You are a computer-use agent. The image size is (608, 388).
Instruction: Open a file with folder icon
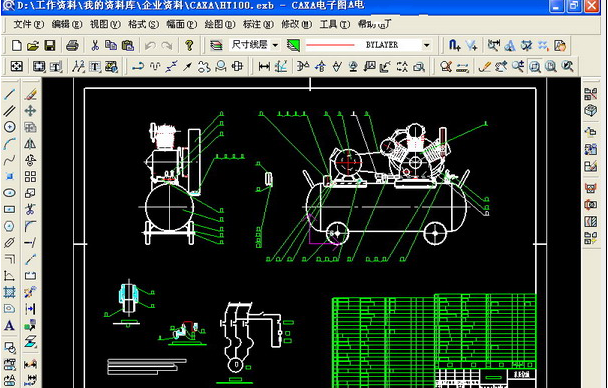[33, 45]
